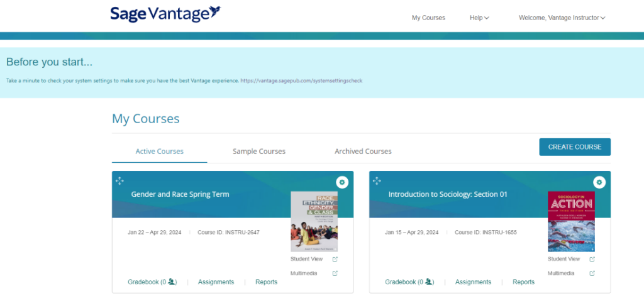Click Student View external link icon for Introduction to Sociology
This screenshot has width=644, height=308.
(592, 259)
